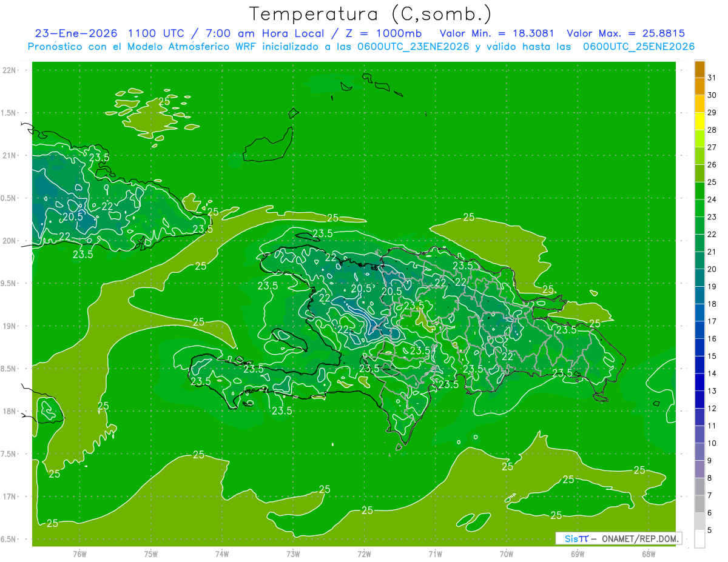Click the "75W" longitude axis label
The image size is (728, 562).
(151, 554)
